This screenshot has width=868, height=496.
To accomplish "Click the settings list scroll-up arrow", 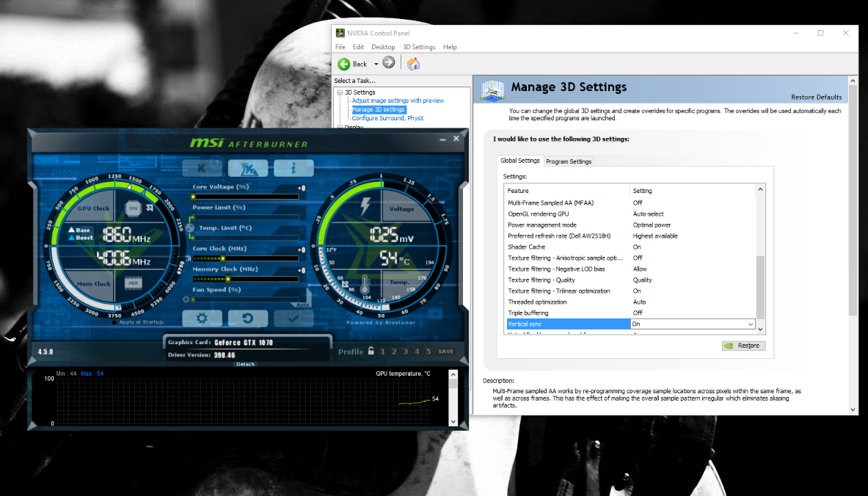I will 760,189.
